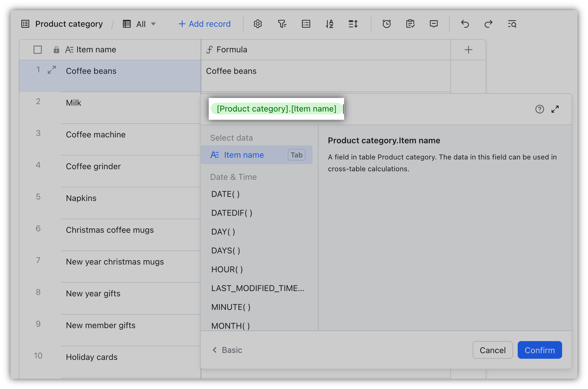Image resolution: width=588 pixels, height=389 pixels.
Task: Open find and search records icon
Action: click(x=512, y=24)
